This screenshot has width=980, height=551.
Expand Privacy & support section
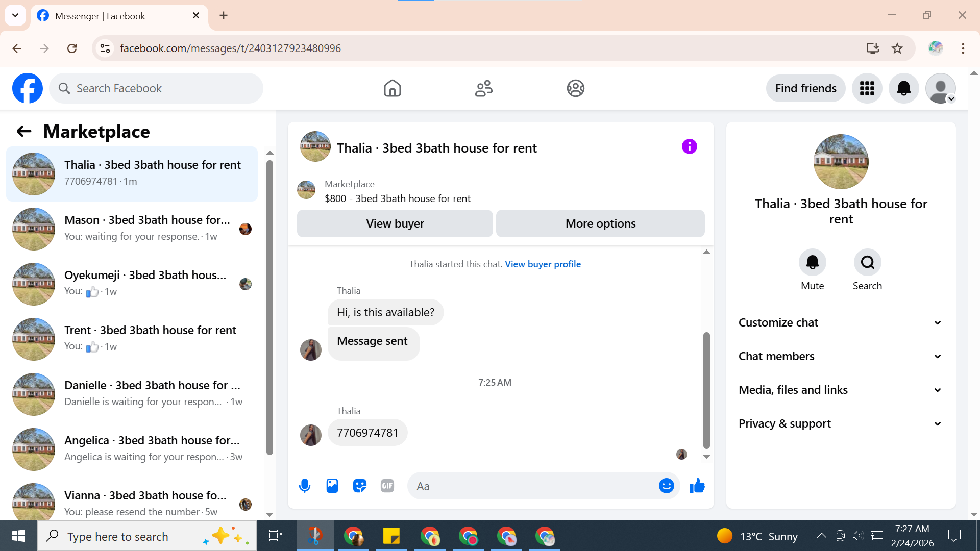pyautogui.click(x=840, y=423)
